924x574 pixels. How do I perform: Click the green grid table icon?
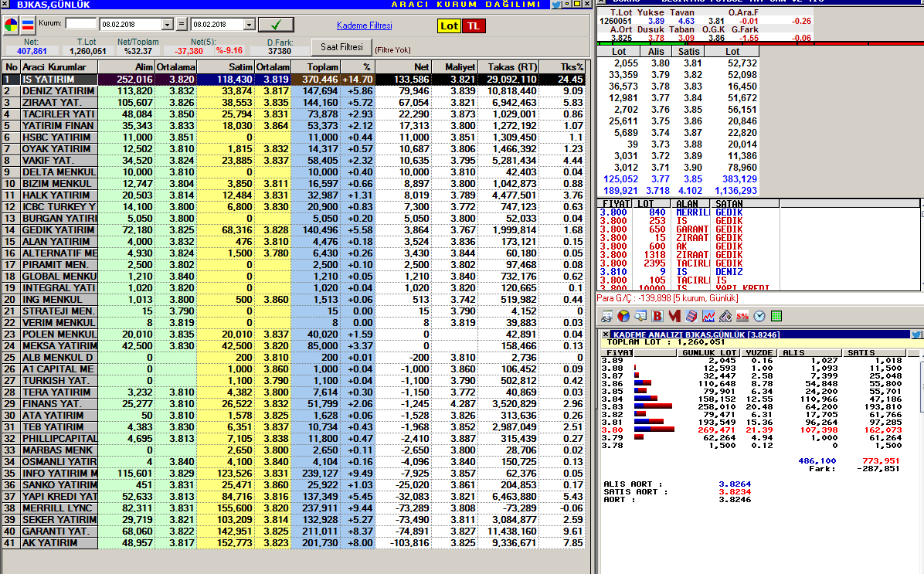point(776,317)
